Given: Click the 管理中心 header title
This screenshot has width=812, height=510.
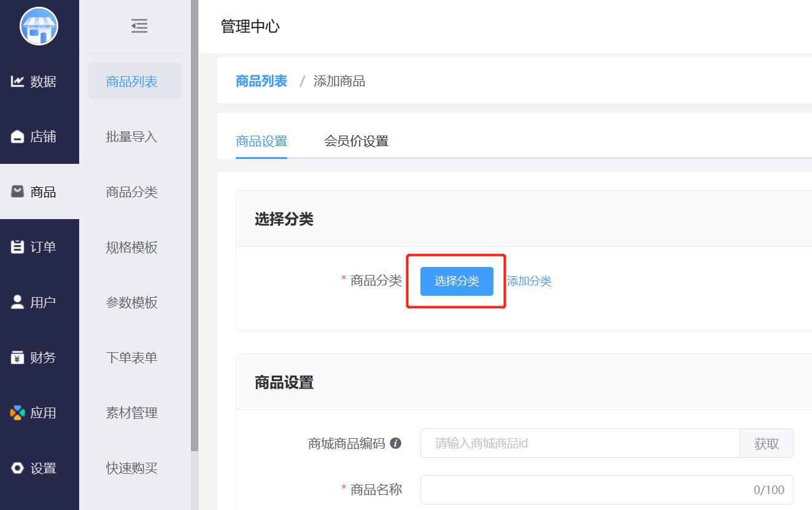Looking at the screenshot, I should 250,26.
